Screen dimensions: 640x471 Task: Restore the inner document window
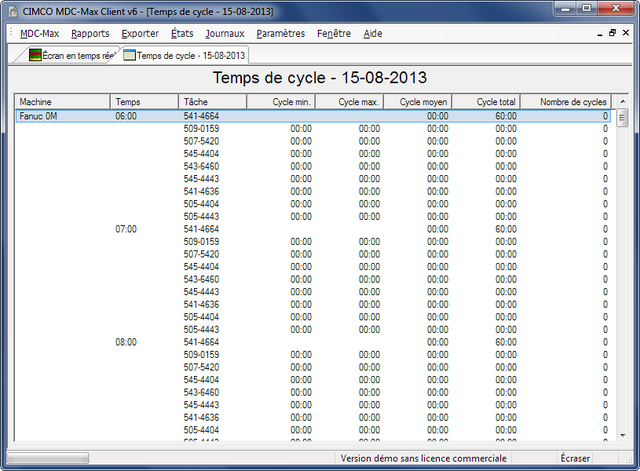pos(612,33)
